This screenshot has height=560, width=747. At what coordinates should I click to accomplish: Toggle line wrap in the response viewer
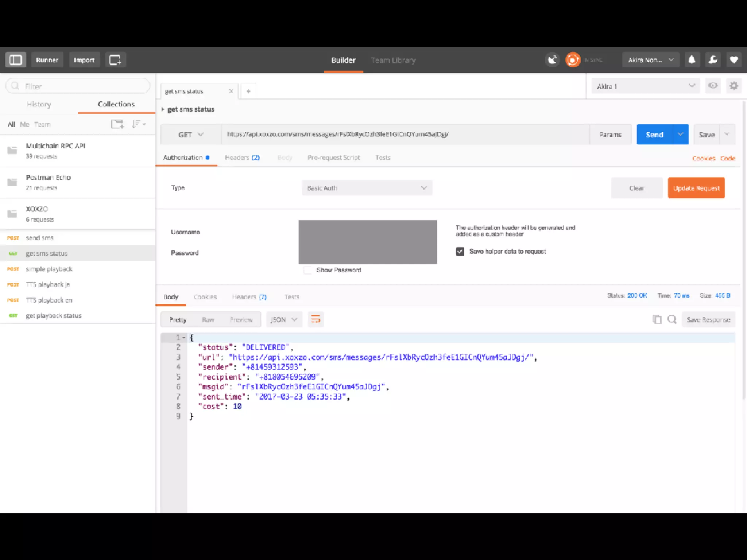pos(316,320)
